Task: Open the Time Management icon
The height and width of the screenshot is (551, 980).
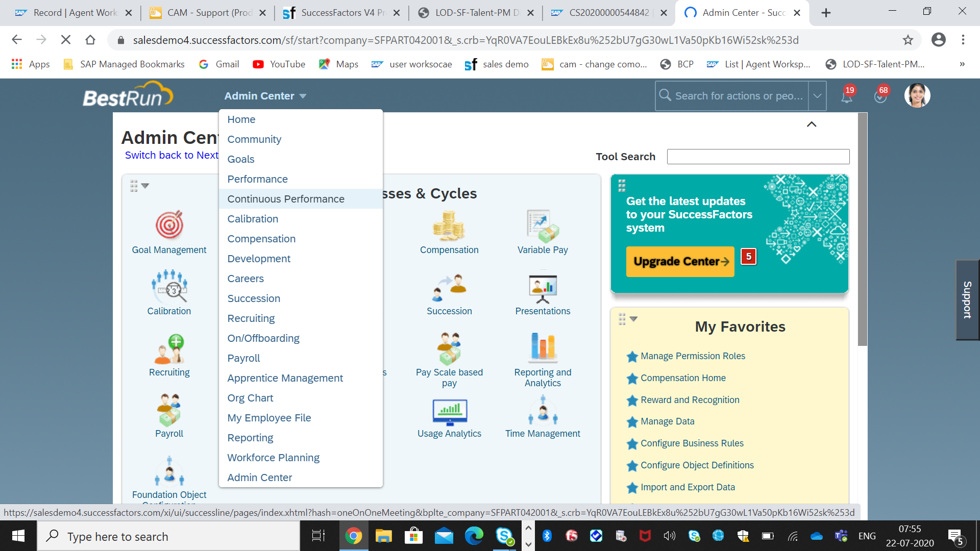Action: [x=543, y=411]
